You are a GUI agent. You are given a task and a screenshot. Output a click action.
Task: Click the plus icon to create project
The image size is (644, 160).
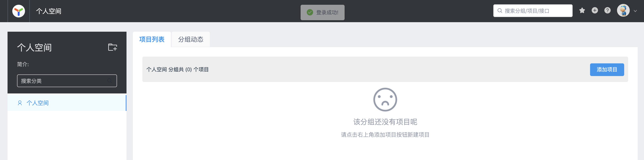click(595, 10)
